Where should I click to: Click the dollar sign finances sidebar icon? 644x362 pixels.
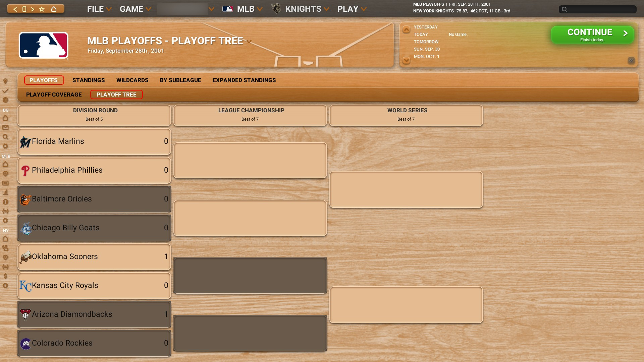5,276
